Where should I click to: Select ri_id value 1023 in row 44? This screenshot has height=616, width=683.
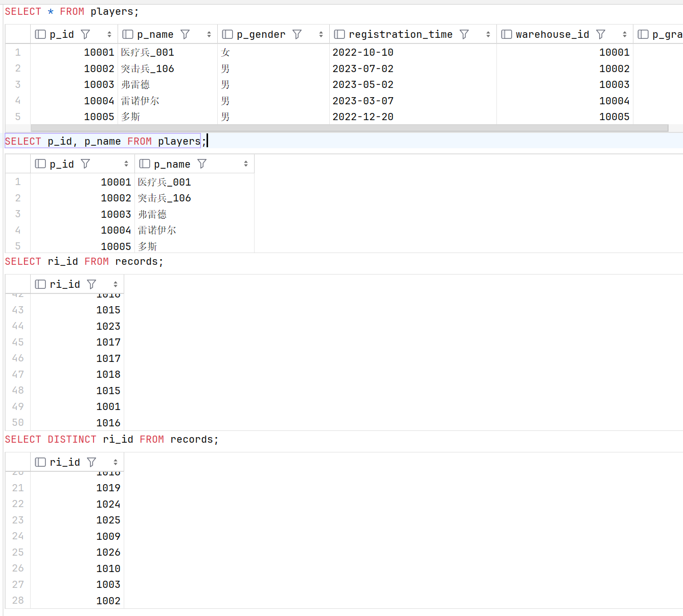(108, 326)
